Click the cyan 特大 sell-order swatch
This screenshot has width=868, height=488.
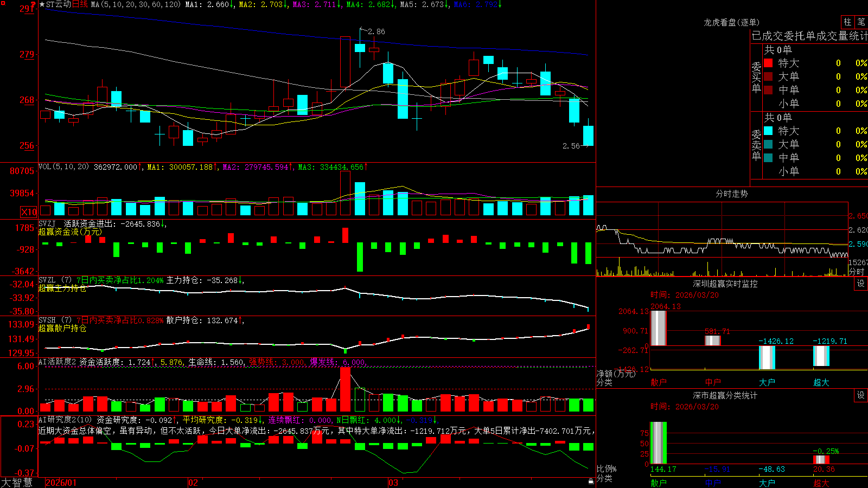point(768,131)
